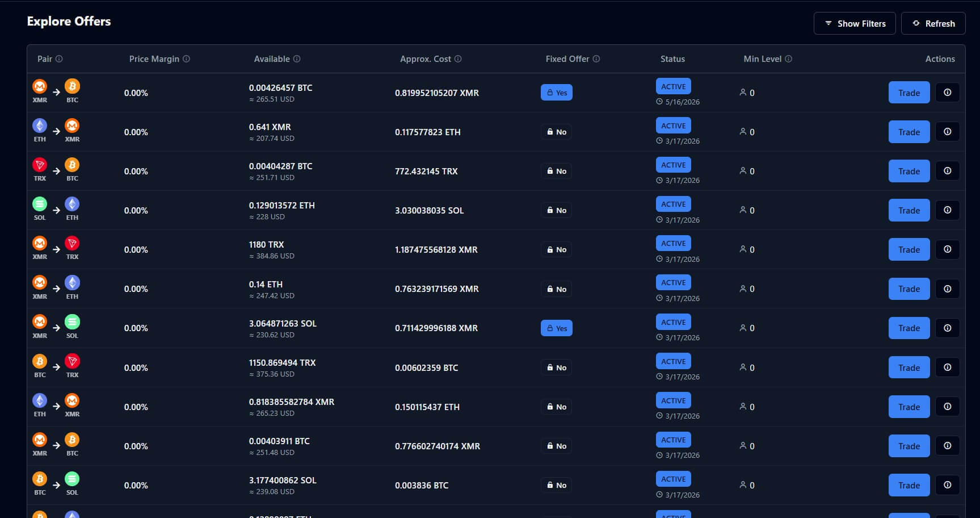Image resolution: width=980 pixels, height=518 pixels.
Task: Select the 0.150115437 ETH cost value
Action: [x=427, y=407]
